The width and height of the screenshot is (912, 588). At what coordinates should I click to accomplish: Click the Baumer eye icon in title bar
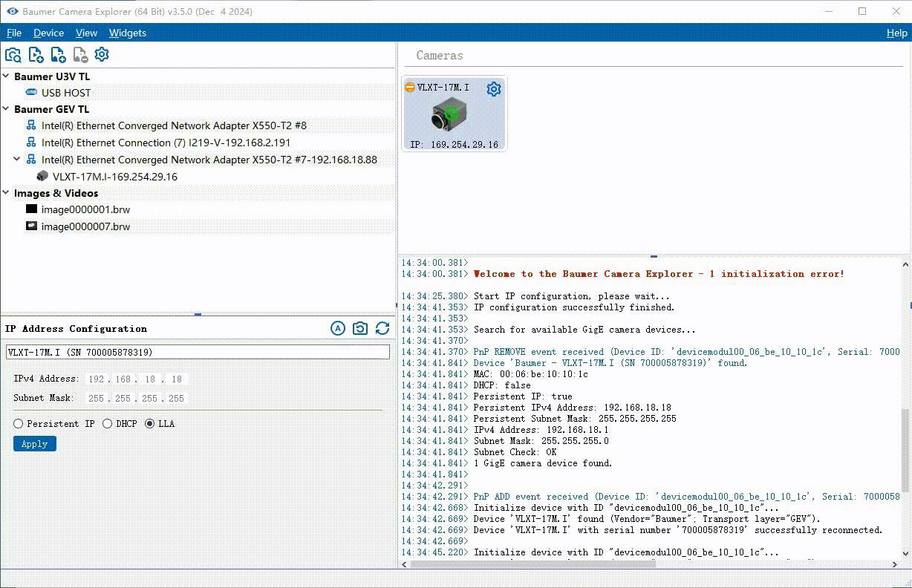13,11
